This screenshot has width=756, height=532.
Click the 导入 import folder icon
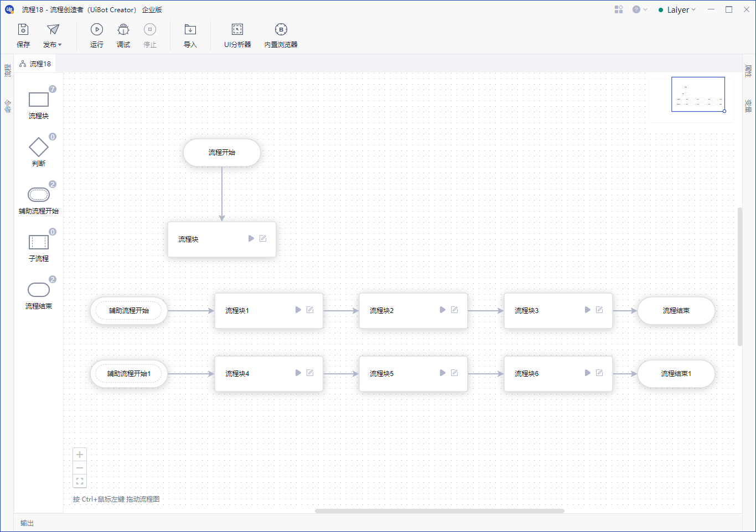click(x=190, y=29)
